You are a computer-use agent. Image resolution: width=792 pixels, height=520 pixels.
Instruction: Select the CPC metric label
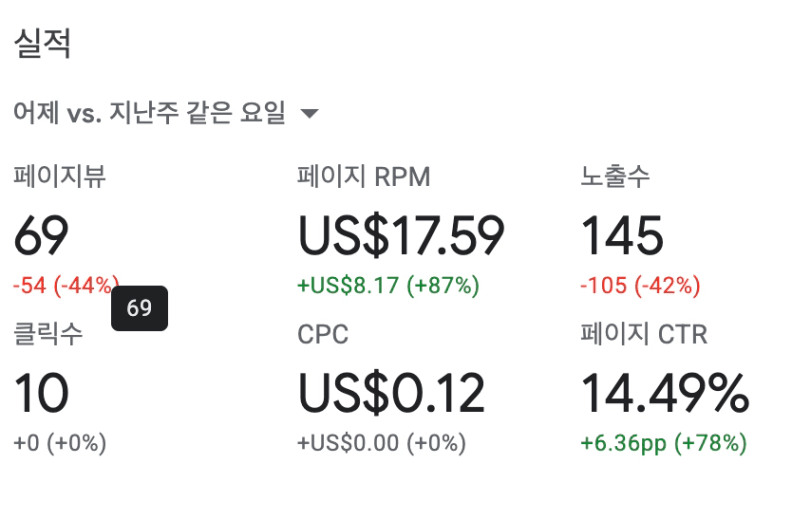(323, 334)
